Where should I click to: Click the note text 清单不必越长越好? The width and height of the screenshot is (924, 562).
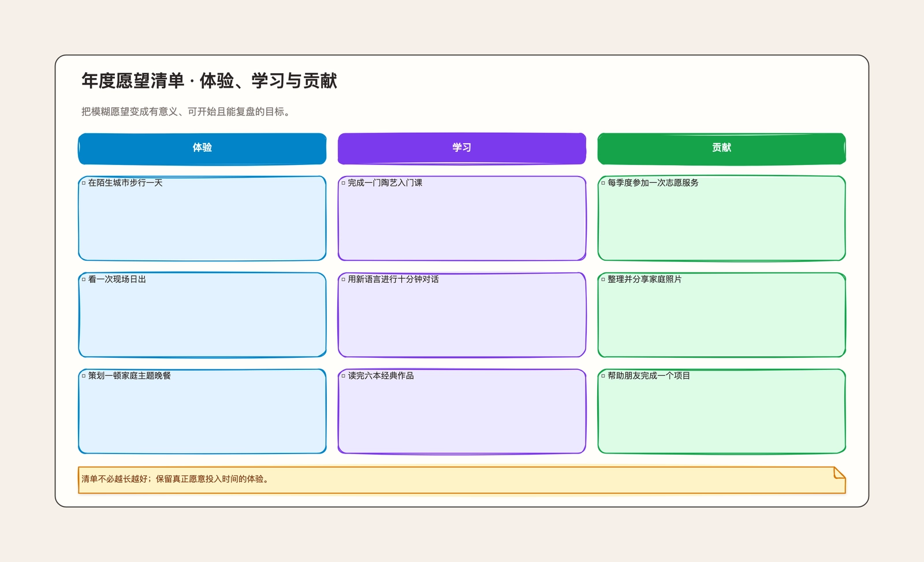pyautogui.click(x=176, y=479)
